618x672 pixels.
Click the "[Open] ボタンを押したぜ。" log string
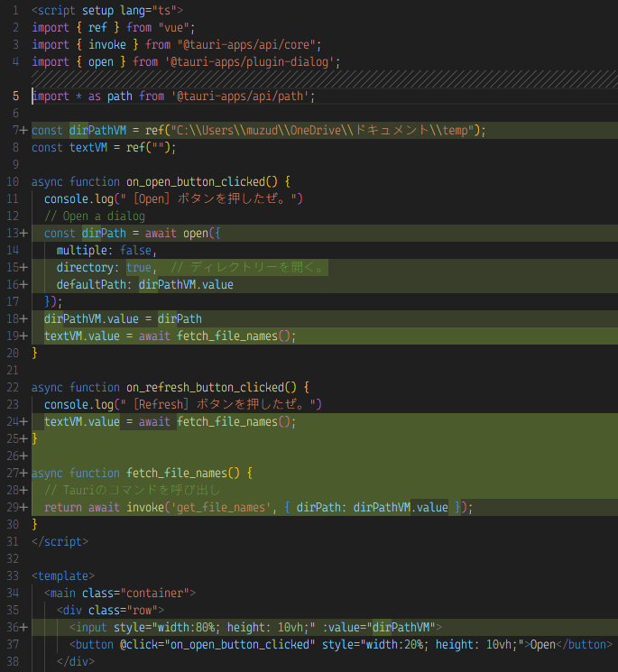pos(209,198)
